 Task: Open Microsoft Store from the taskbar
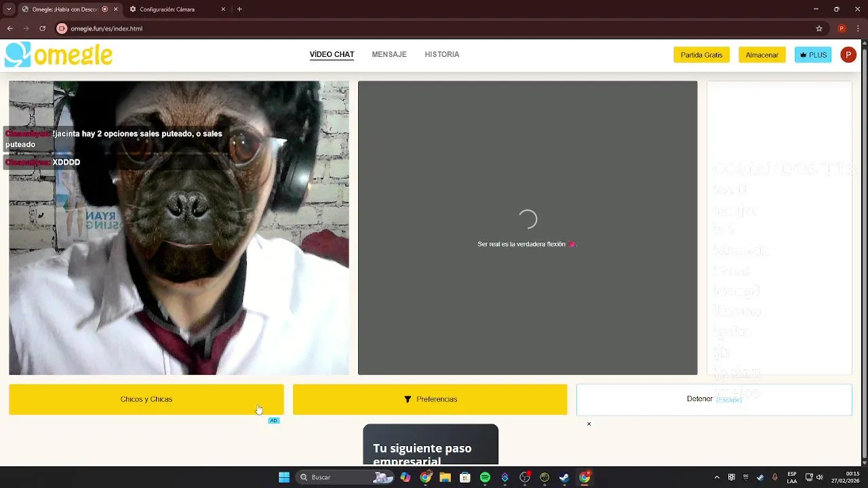pyautogui.click(x=465, y=477)
